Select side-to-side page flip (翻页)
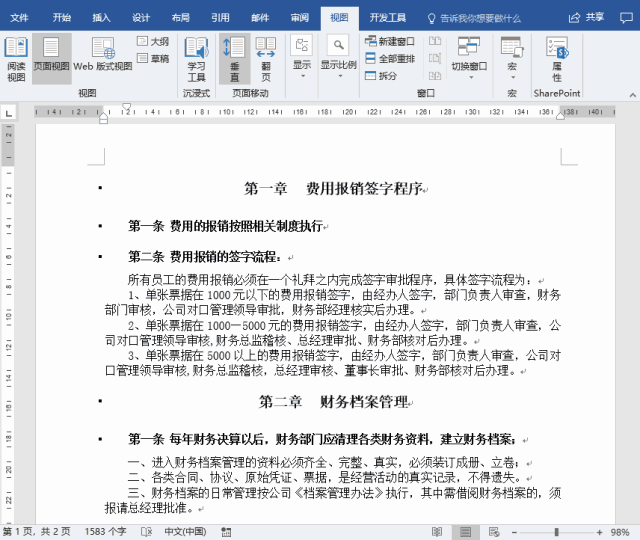This screenshot has height=540, width=640. (x=266, y=60)
